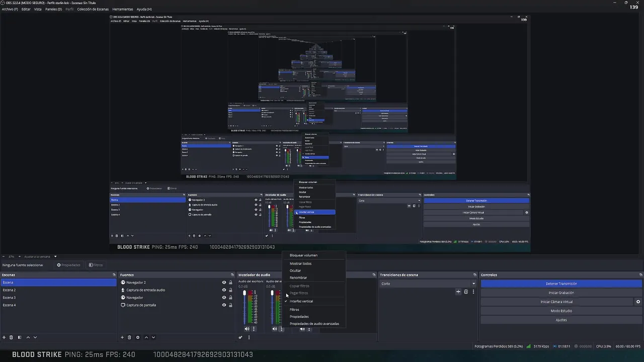This screenshot has height=362, width=644.
Task: Open the Colección de Escenas menu
Action: coord(93,9)
